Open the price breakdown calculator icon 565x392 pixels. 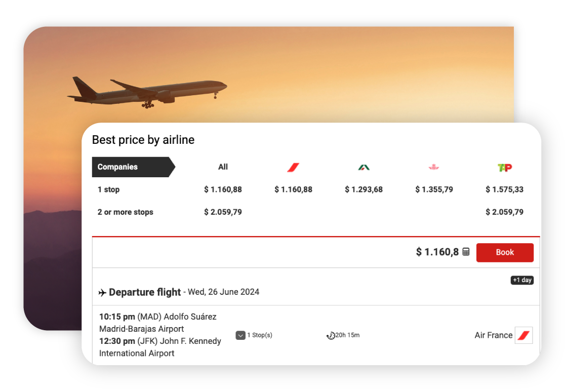click(466, 252)
